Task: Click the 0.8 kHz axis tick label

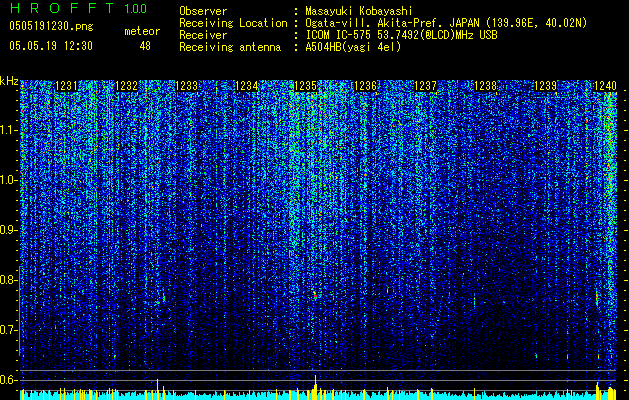Action: [8, 280]
